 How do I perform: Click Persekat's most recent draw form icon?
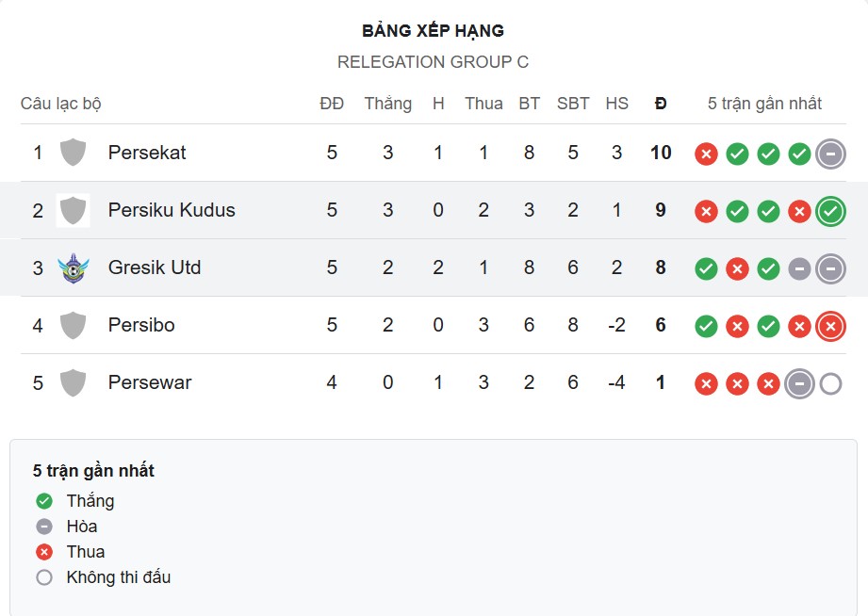tap(830, 153)
